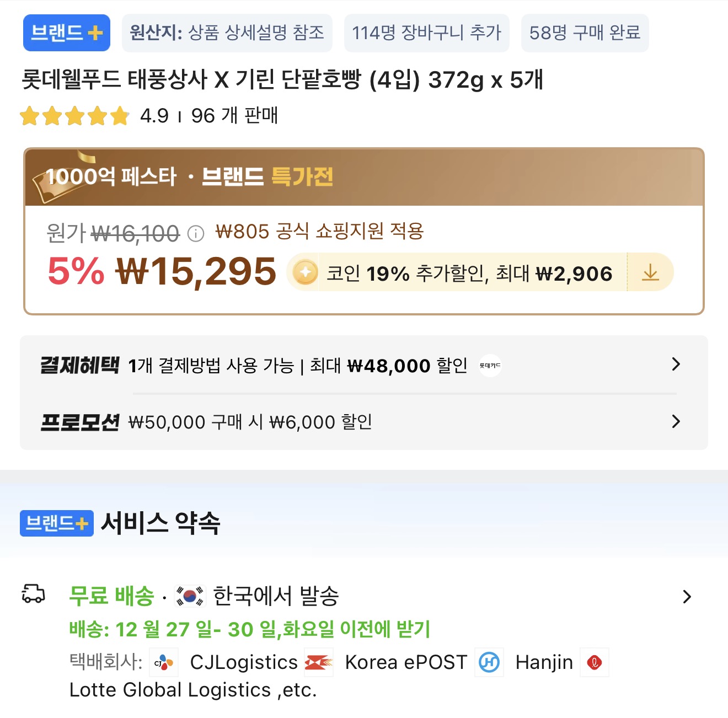Expand the 프로모션 promotion details
This screenshot has height=718, width=728.
click(x=675, y=421)
